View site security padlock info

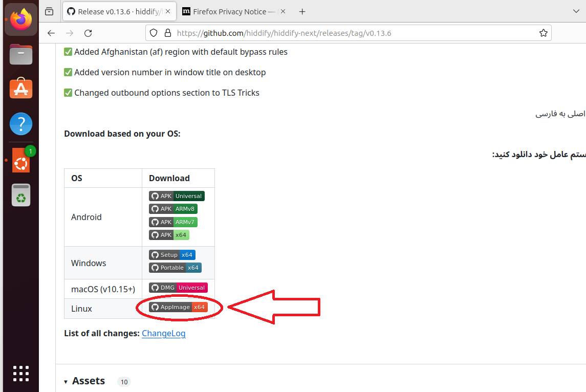(168, 33)
